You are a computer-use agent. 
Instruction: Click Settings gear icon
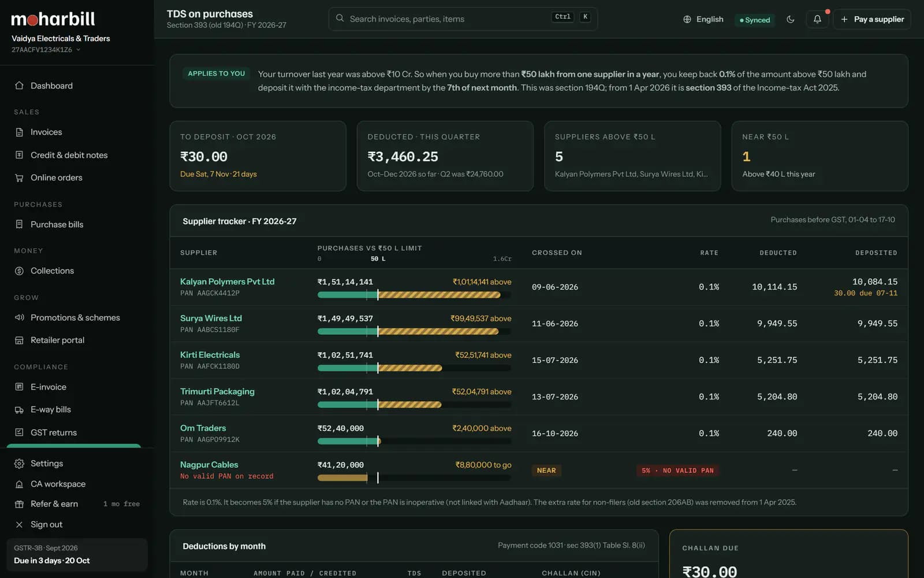tap(19, 464)
